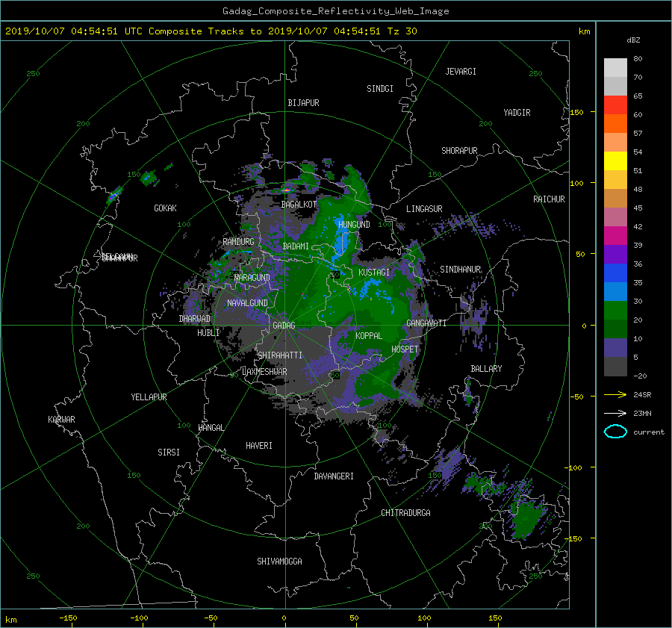Select the magenta 39–42 dBZ legend swatch
This screenshot has height=628, width=672.
pos(615,236)
